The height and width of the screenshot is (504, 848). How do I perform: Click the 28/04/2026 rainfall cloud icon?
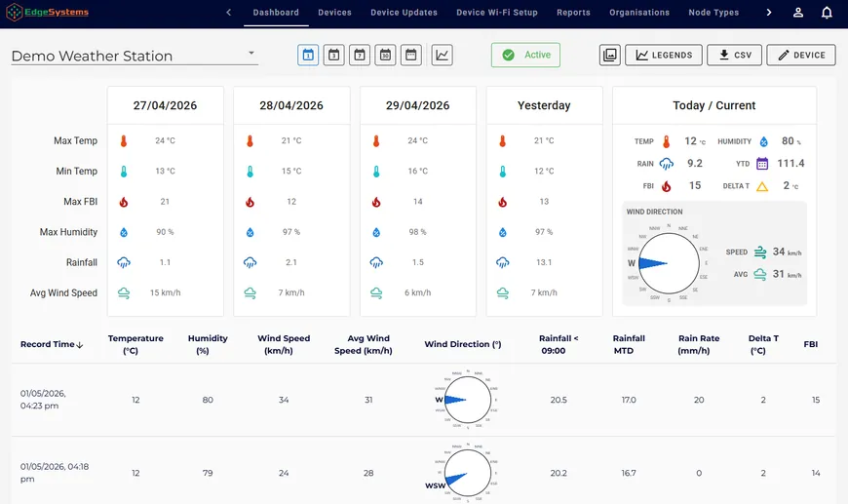pyautogui.click(x=250, y=263)
